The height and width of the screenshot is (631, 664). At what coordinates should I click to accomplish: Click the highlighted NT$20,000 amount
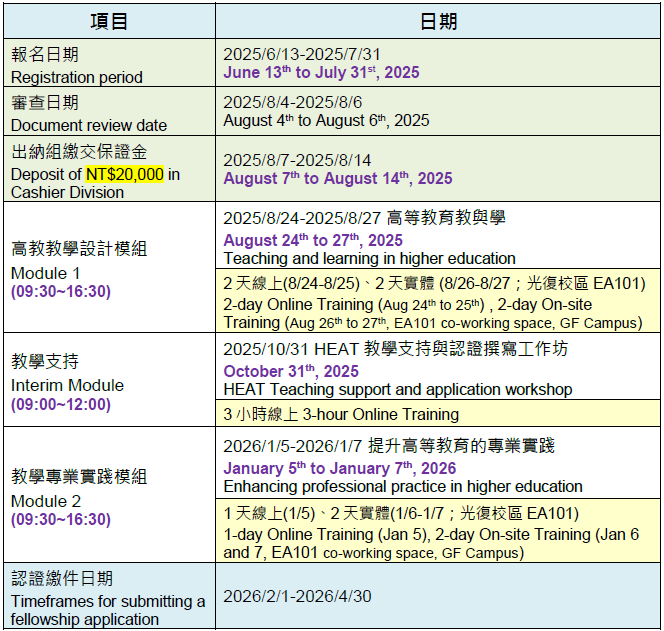124,174
